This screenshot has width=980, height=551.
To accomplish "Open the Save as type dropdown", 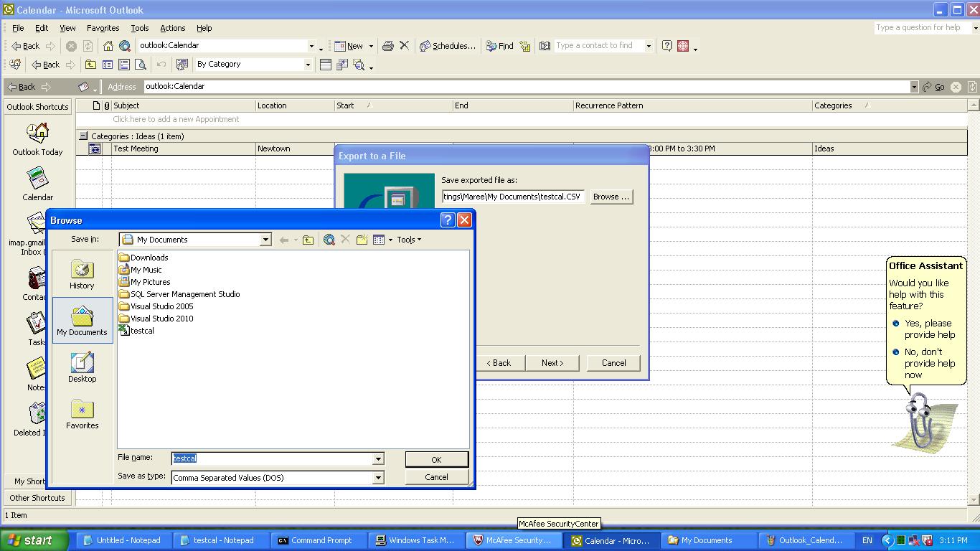I will (x=378, y=478).
